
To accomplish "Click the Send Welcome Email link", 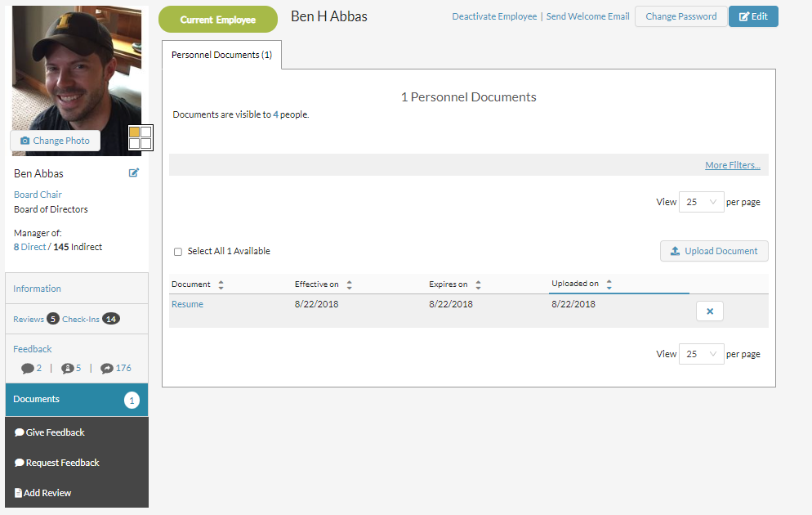I will click(588, 16).
